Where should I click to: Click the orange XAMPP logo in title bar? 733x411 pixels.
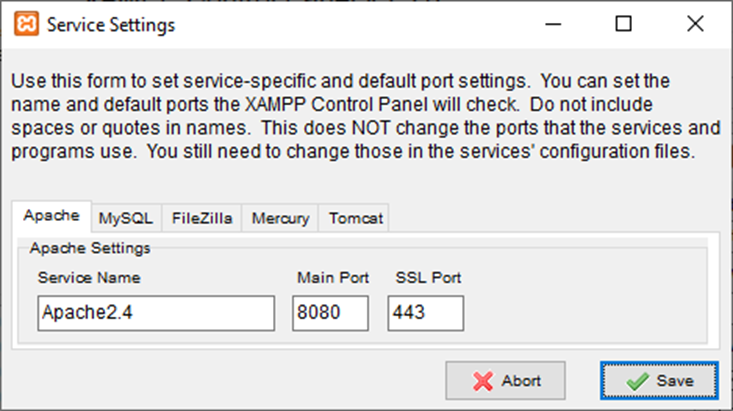[26, 24]
